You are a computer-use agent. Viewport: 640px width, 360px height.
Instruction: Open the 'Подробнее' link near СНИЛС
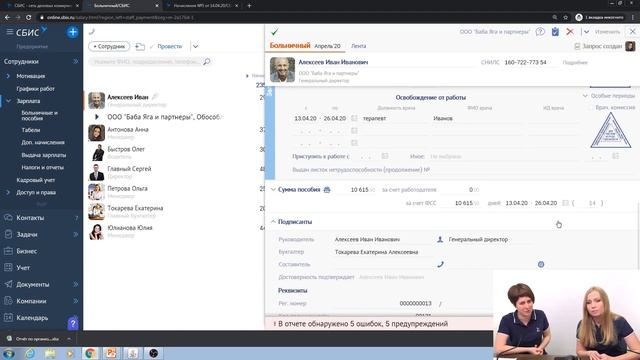point(575,62)
